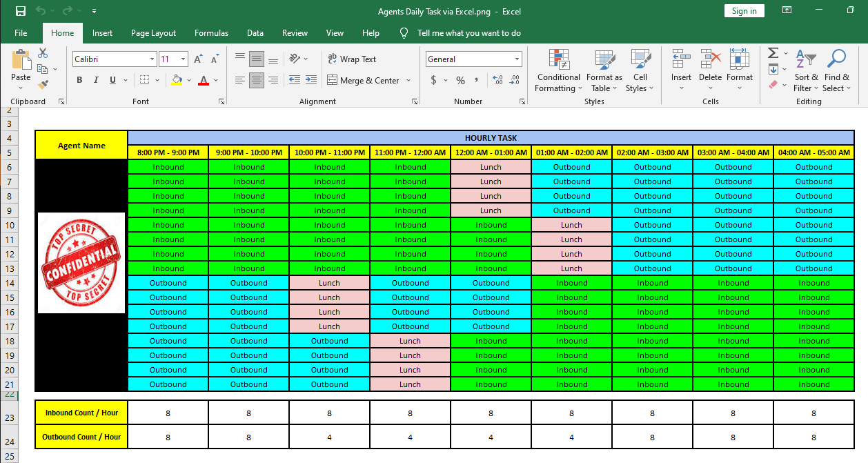Viewport: 868px width, 463px height.
Task: Toggle Bold formatting
Action: 79,80
